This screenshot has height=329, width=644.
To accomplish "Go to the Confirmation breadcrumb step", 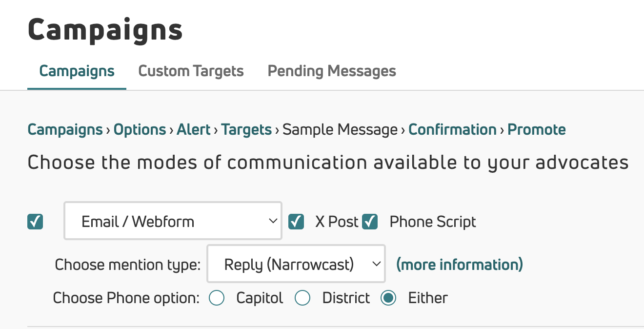I will pos(452,130).
